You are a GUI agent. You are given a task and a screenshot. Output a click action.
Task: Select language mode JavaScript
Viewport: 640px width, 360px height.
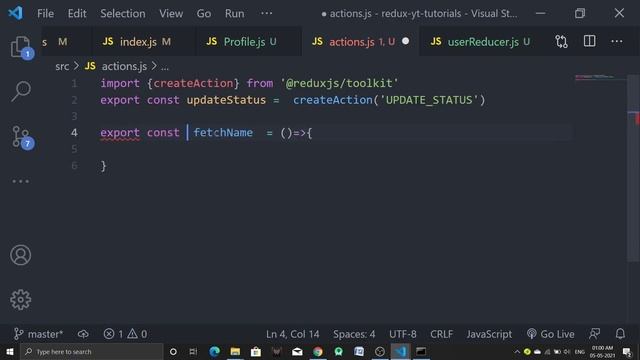pyautogui.click(x=489, y=334)
